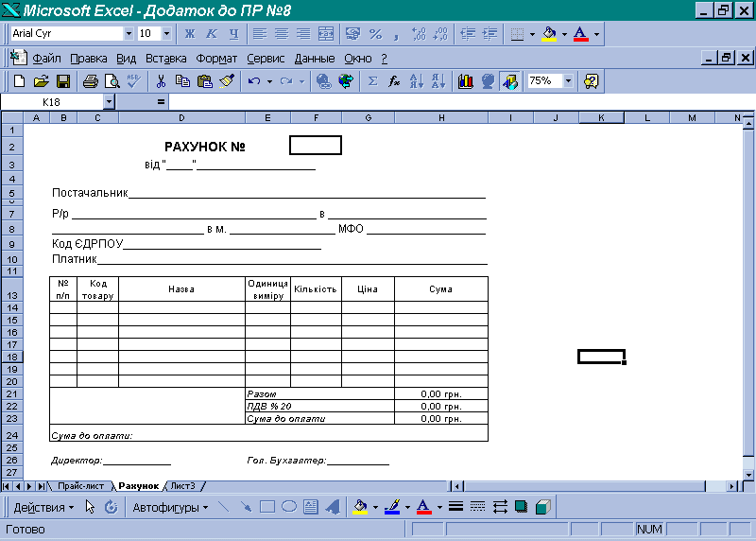Apply Line Color brush in Drawing toolbar
This screenshot has width=756, height=541.
[392, 507]
